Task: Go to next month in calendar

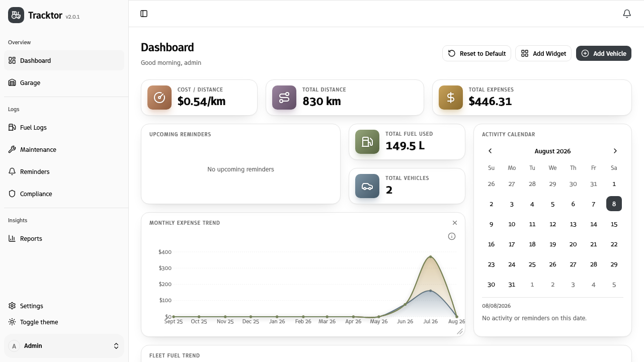Action: pyautogui.click(x=615, y=151)
